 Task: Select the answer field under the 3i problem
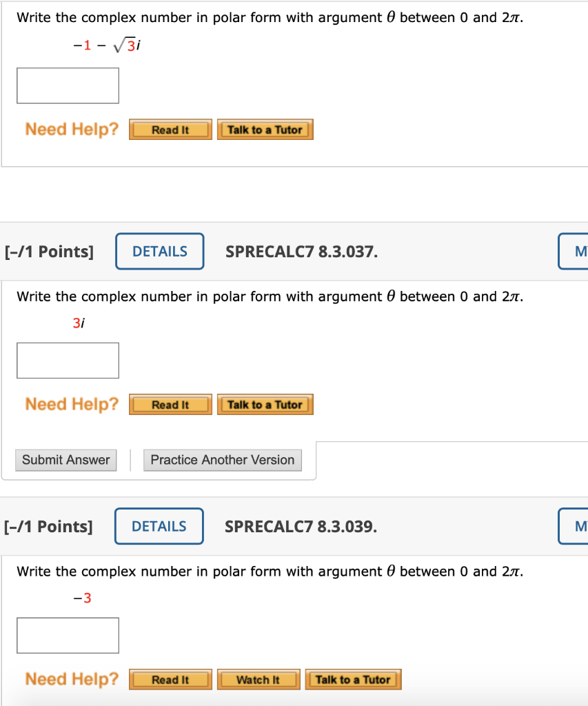coord(68,360)
